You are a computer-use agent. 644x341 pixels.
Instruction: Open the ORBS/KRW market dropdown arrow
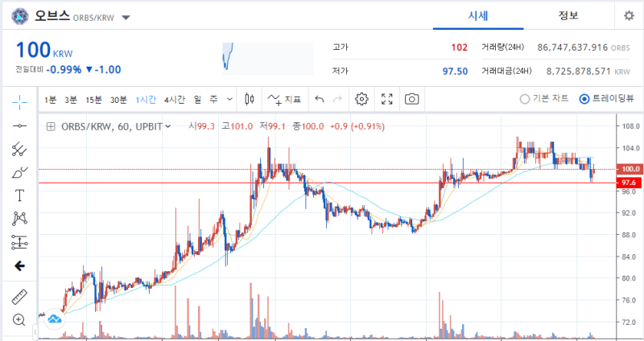(x=126, y=18)
